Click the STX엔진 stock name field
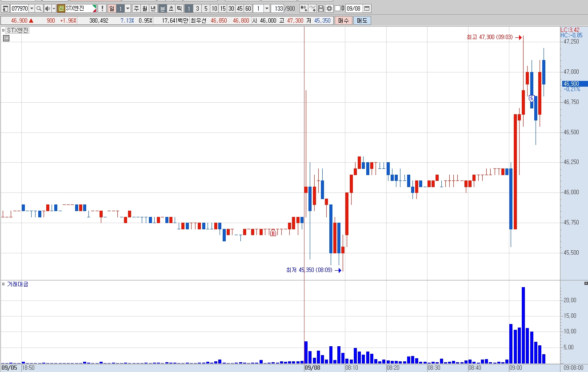Image resolution: width=588 pixels, height=372 pixels. click(80, 8)
